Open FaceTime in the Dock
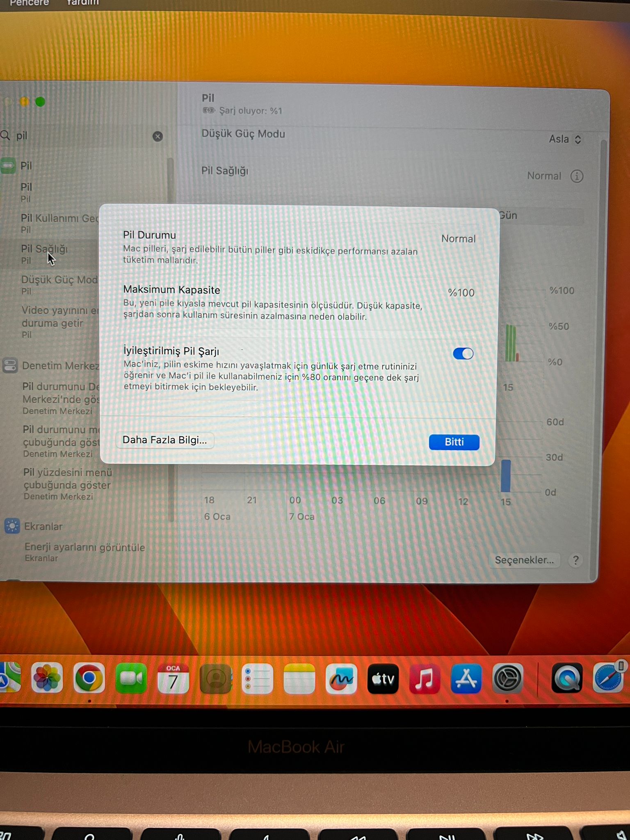The height and width of the screenshot is (840, 630). 131,678
